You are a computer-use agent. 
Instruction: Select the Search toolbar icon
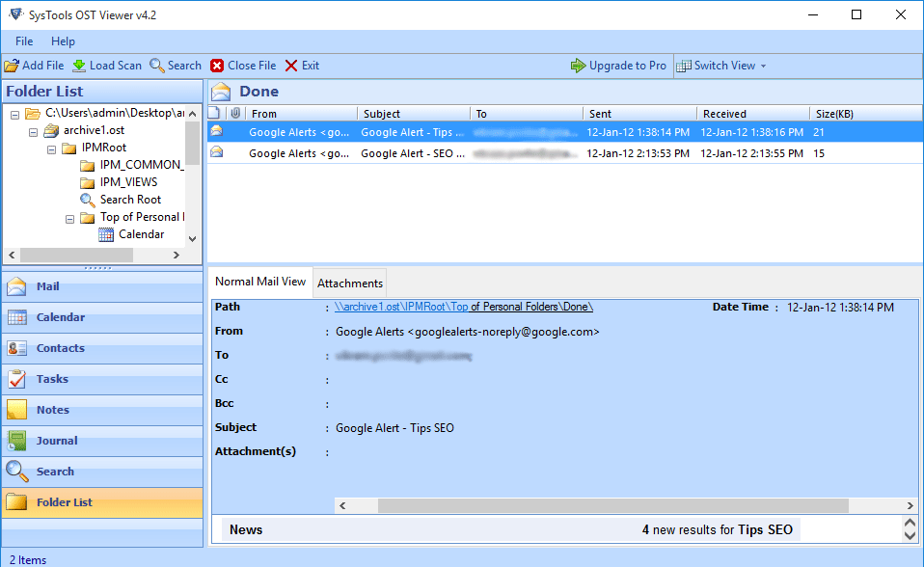point(175,66)
